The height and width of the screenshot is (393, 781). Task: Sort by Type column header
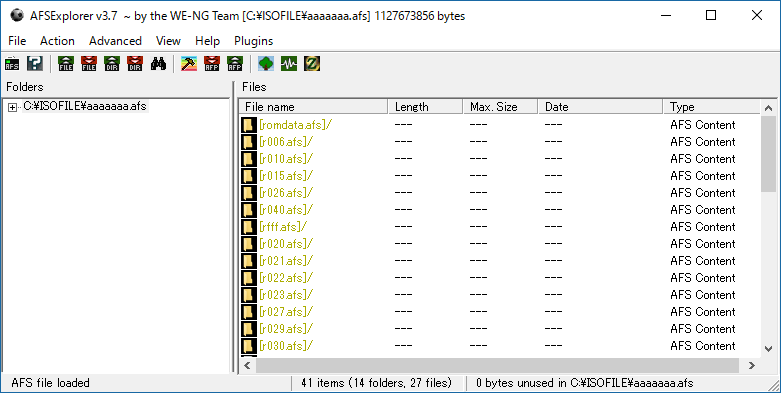click(712, 107)
